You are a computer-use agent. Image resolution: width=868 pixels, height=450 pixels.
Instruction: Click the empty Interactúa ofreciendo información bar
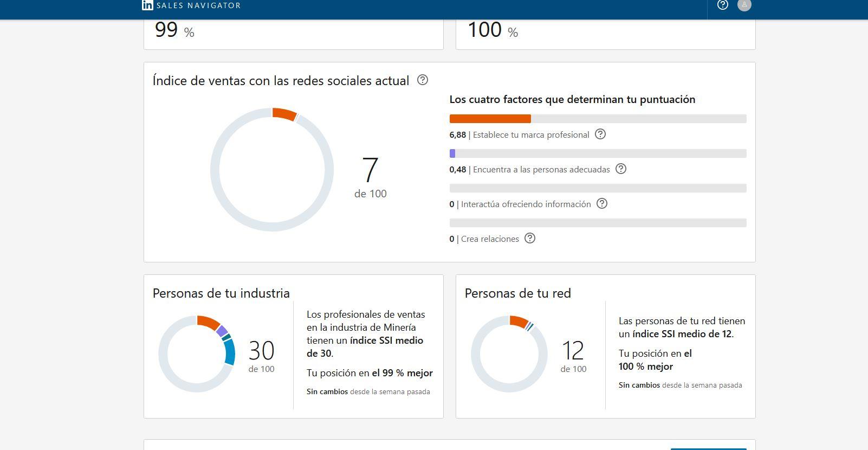[598, 188]
